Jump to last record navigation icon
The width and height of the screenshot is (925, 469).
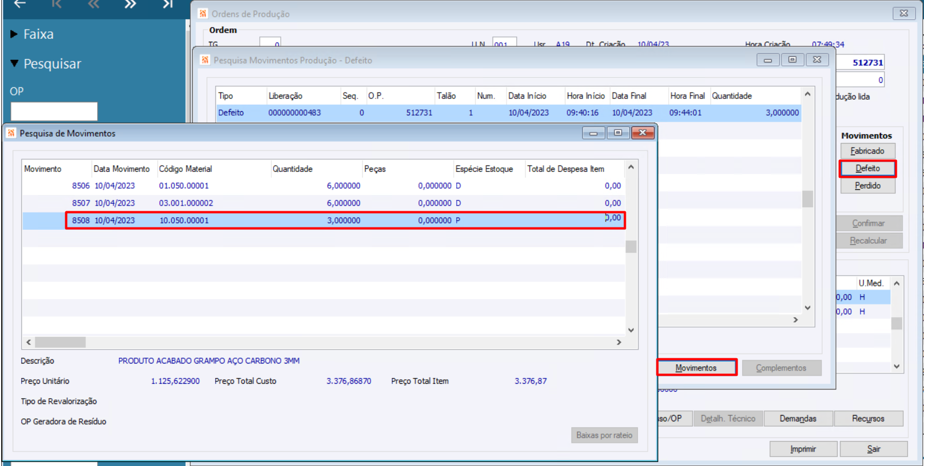167,4
